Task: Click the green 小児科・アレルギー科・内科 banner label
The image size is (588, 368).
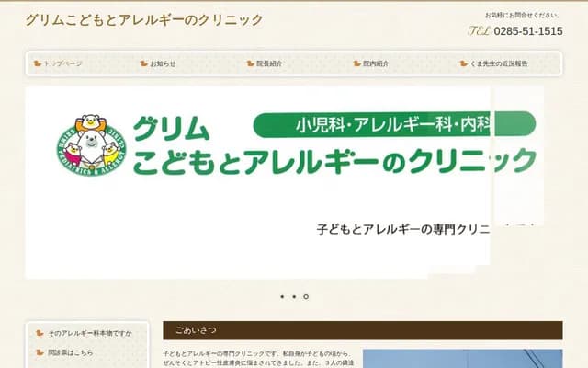Action: coord(394,125)
